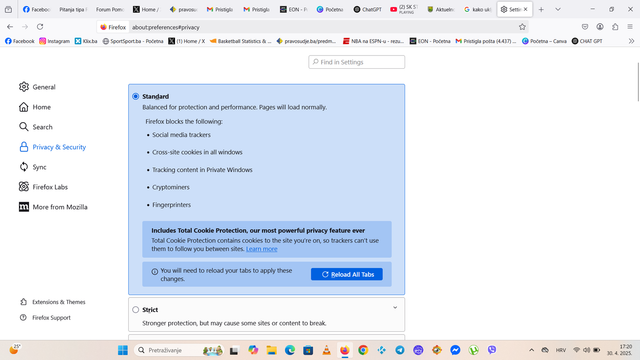640x360 pixels.
Task: Switch to the Home / X tab
Action: pyautogui.click(x=147, y=9)
